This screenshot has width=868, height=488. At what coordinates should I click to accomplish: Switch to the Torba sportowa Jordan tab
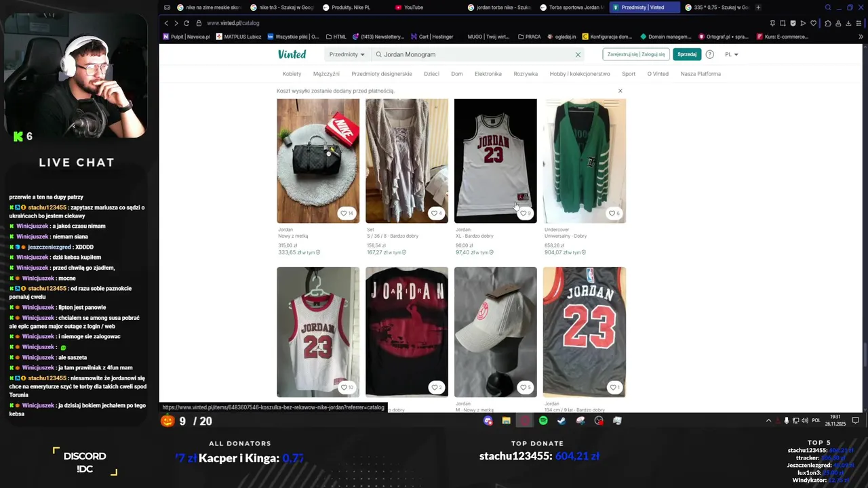point(572,7)
